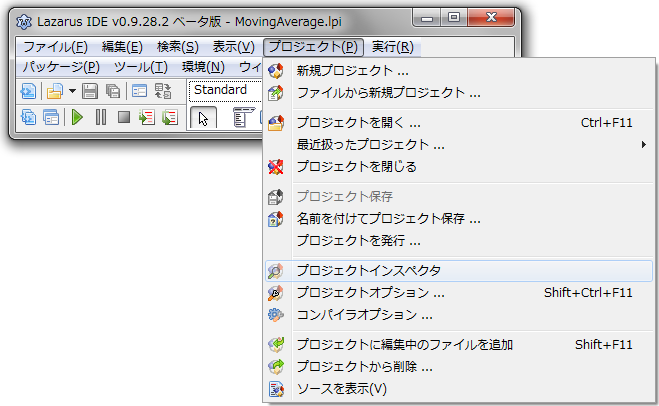This screenshot has height=406, width=659.
Task: Choose コンパイラオプション ... menu entry
Action: pyautogui.click(x=459, y=314)
